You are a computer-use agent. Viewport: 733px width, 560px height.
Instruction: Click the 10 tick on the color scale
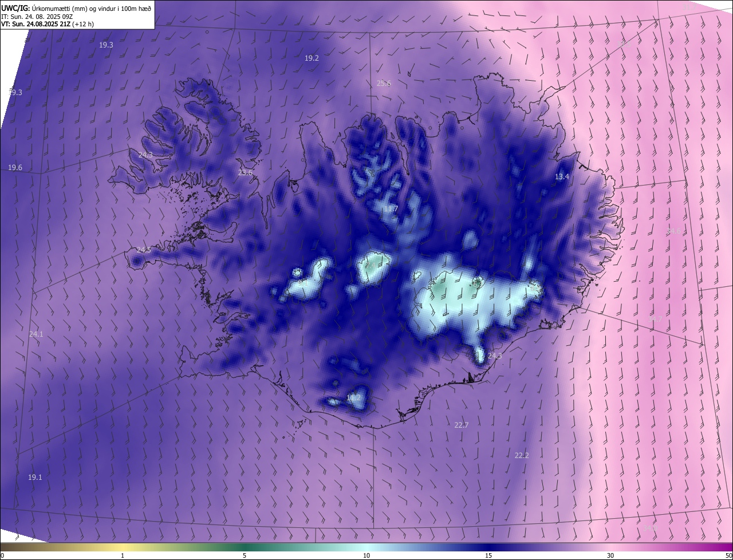pos(366,555)
